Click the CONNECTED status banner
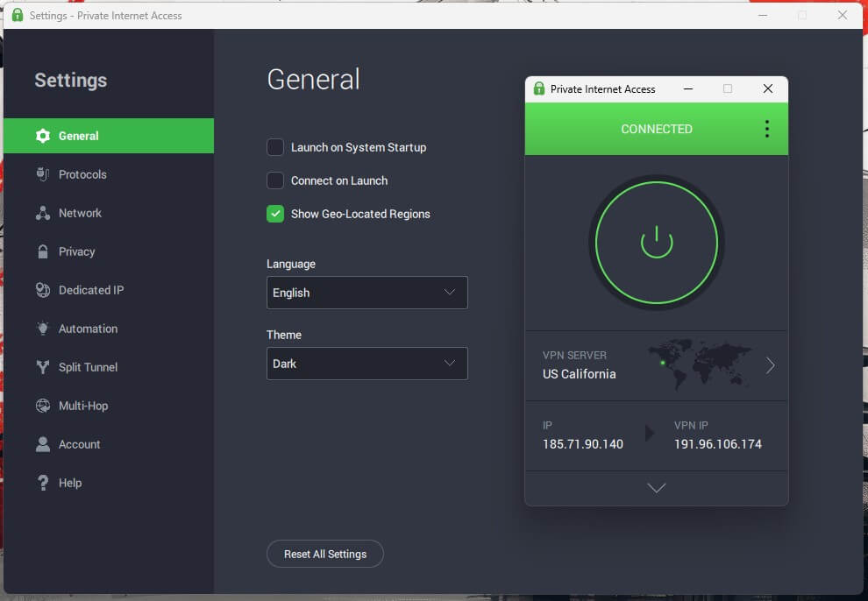Image resolution: width=868 pixels, height=601 pixels. tap(657, 129)
